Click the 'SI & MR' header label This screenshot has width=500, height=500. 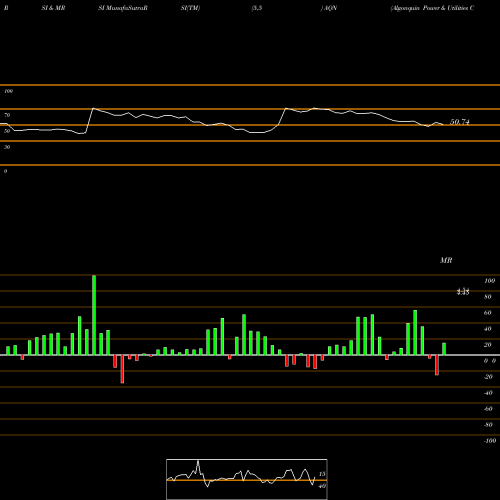pos(53,8)
